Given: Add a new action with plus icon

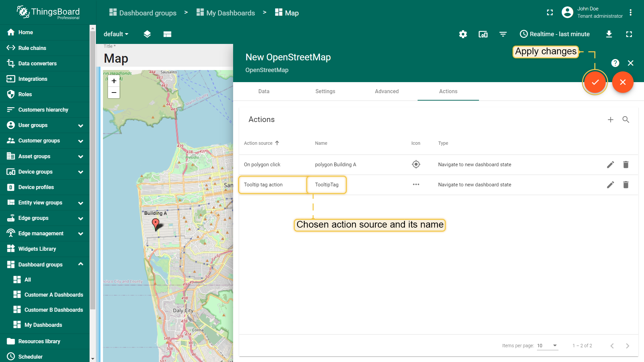Looking at the screenshot, I should [610, 120].
